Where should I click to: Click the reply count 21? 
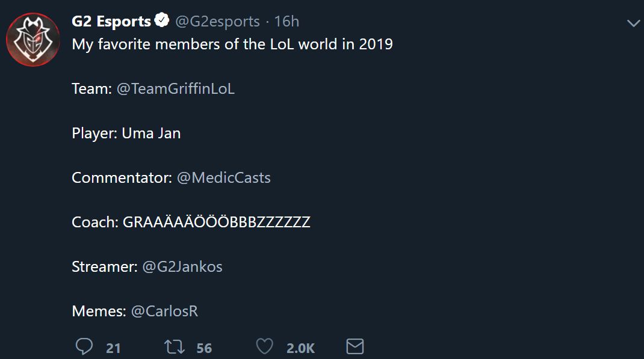(x=113, y=348)
